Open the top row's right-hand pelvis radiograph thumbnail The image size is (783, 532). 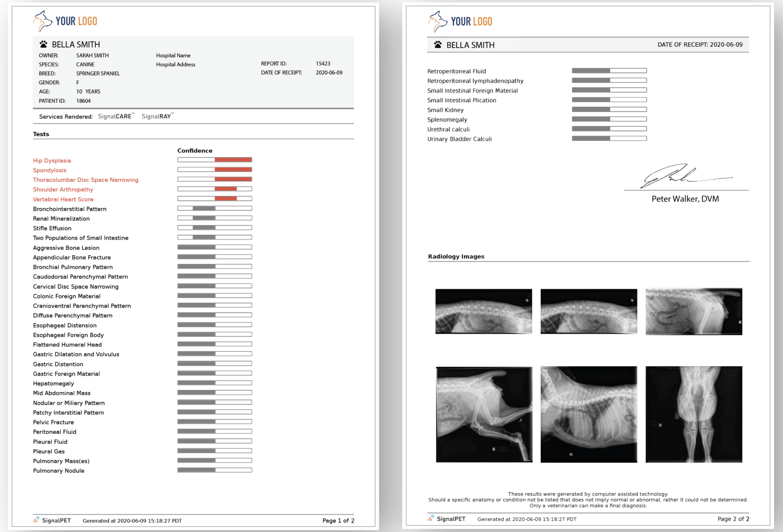(x=694, y=311)
